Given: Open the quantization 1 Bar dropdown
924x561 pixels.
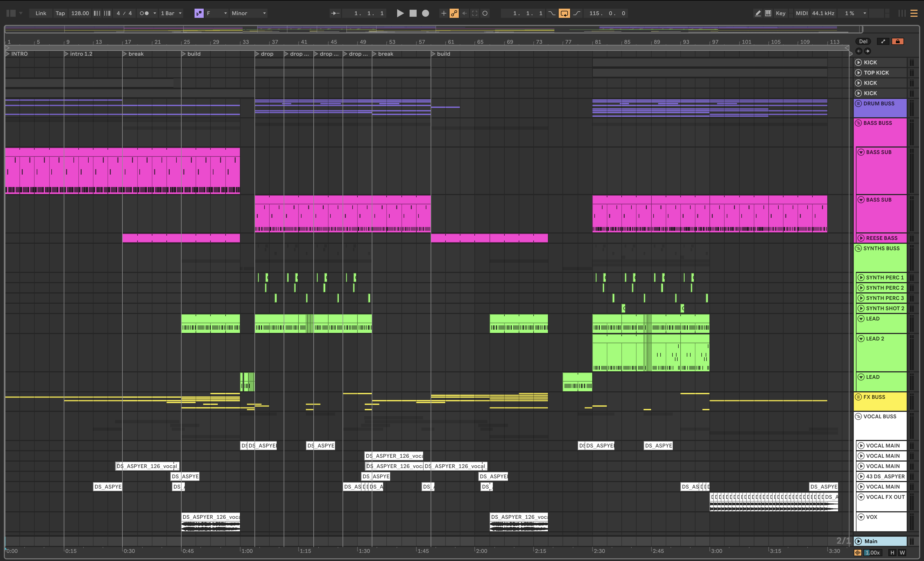Looking at the screenshot, I should [171, 13].
